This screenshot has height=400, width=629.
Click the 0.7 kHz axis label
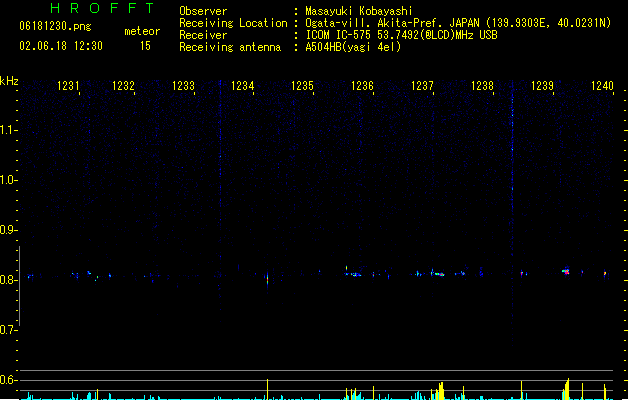[x=8, y=330]
